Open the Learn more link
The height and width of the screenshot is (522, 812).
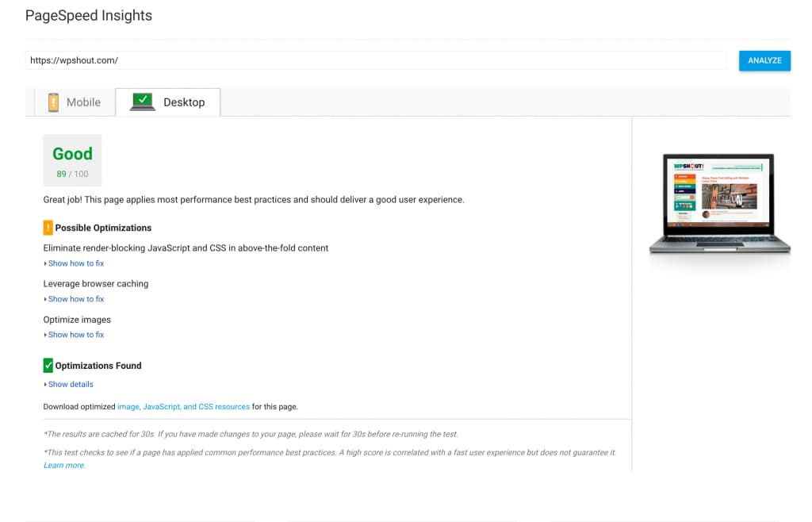pos(63,465)
